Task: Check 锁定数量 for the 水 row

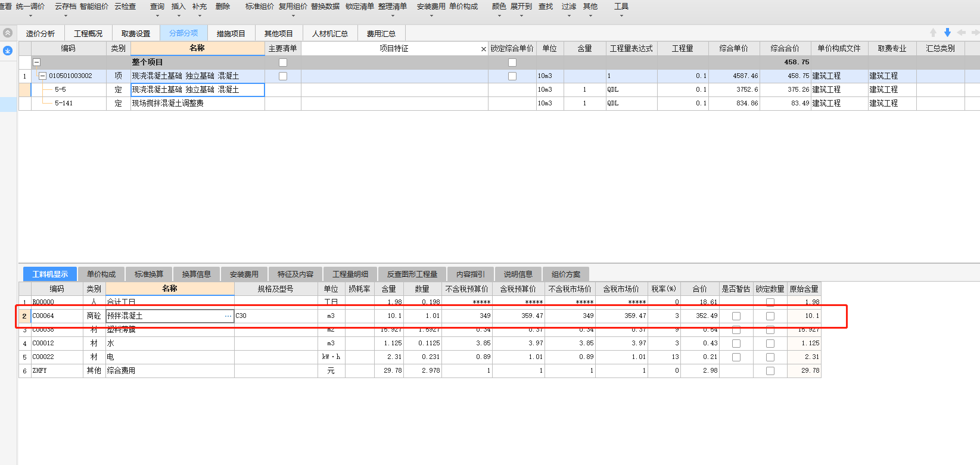Action: (770, 344)
